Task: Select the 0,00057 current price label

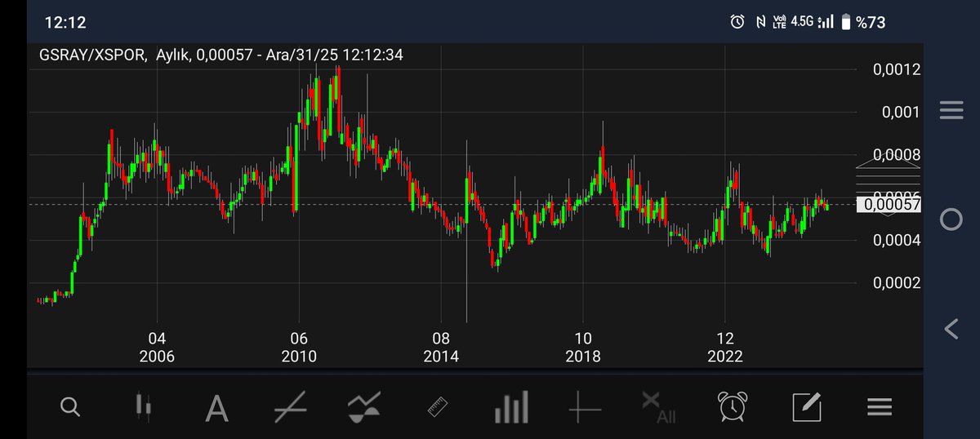Action: pos(889,205)
